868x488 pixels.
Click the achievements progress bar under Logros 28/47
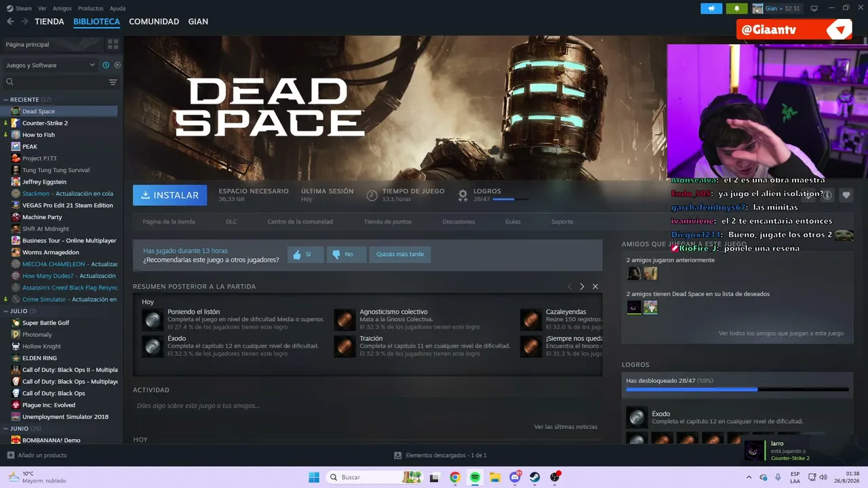click(511, 200)
